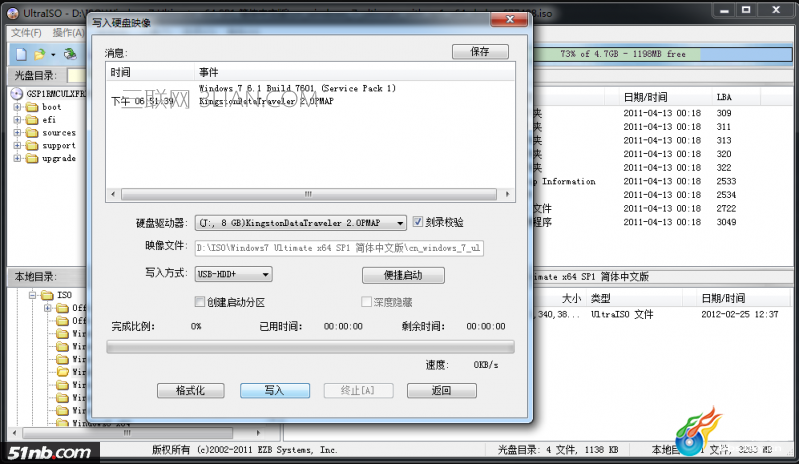Select the row with LBA 311
The image size is (799, 464).
[x=663, y=127]
